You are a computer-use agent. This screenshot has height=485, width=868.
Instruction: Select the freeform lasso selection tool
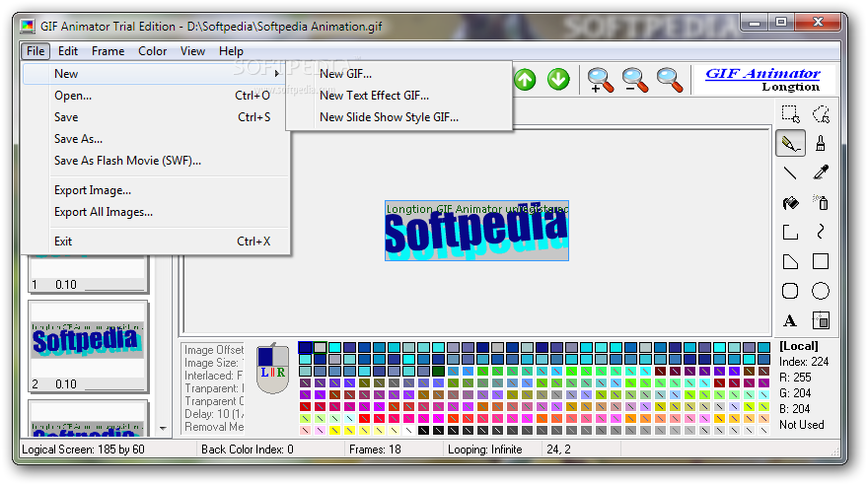(821, 114)
